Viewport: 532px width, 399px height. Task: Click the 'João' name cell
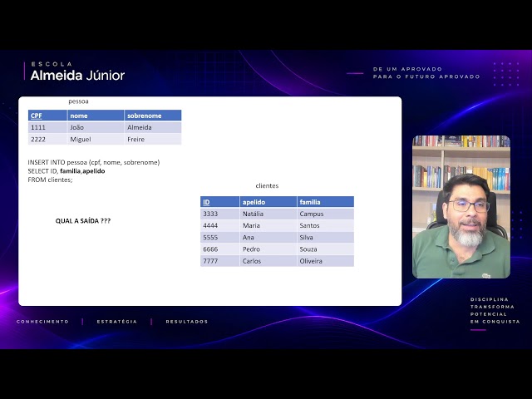point(96,127)
